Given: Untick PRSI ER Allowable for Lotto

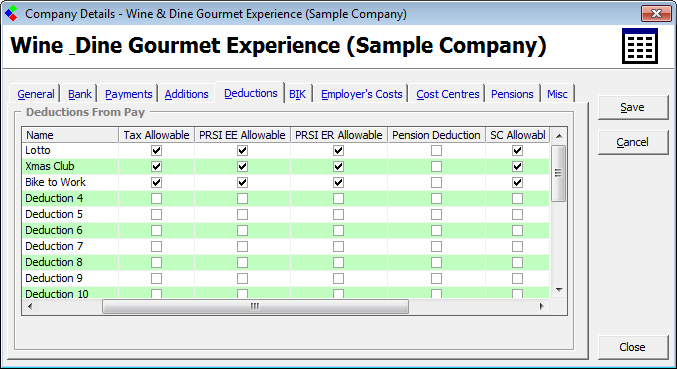Looking at the screenshot, I should click(338, 150).
